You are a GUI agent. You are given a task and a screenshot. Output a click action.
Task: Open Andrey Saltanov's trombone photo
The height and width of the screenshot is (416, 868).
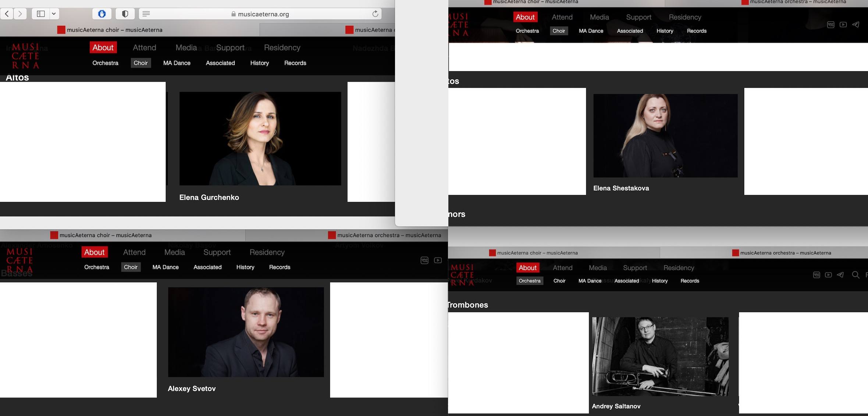(x=660, y=356)
